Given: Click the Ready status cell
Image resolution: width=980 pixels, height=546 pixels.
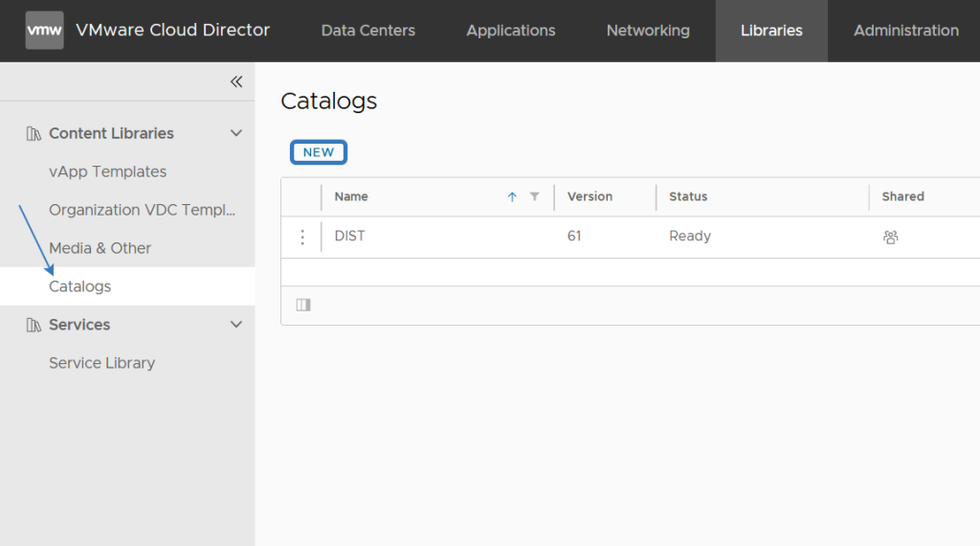Looking at the screenshot, I should [x=690, y=236].
